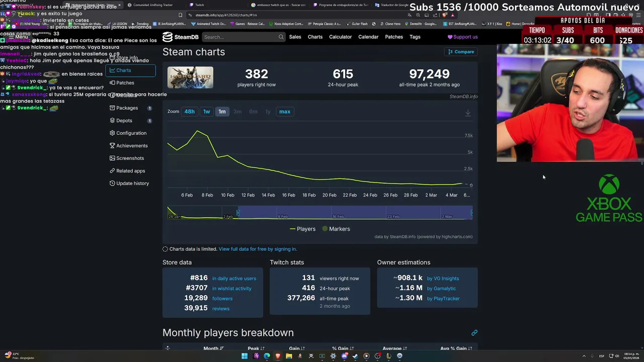Image resolution: width=644 pixels, height=362 pixels.
Task: Click the Depots database icon in sidebar
Action: 112,121
